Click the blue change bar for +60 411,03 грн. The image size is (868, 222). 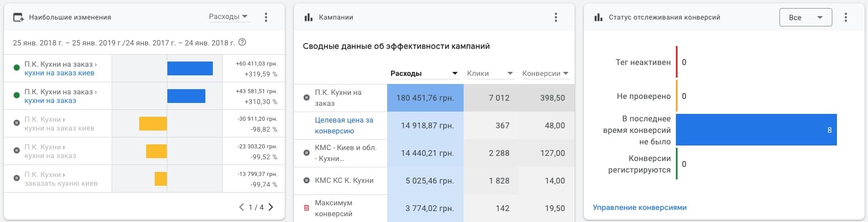coord(190,68)
